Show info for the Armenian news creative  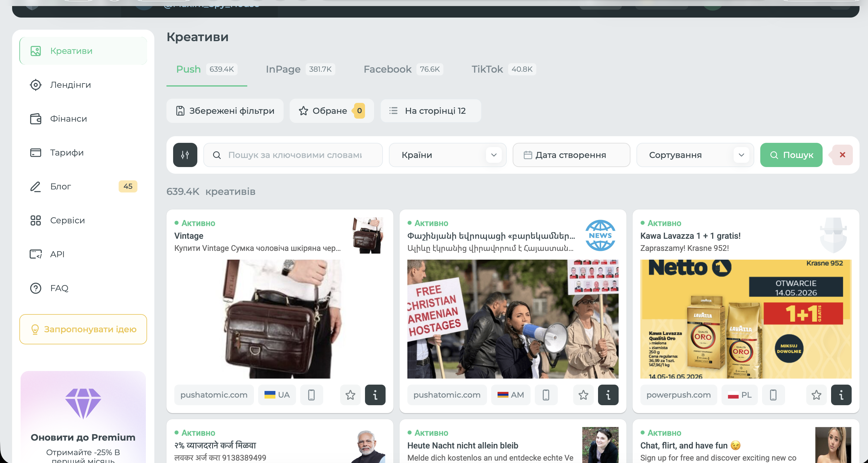[x=608, y=395]
